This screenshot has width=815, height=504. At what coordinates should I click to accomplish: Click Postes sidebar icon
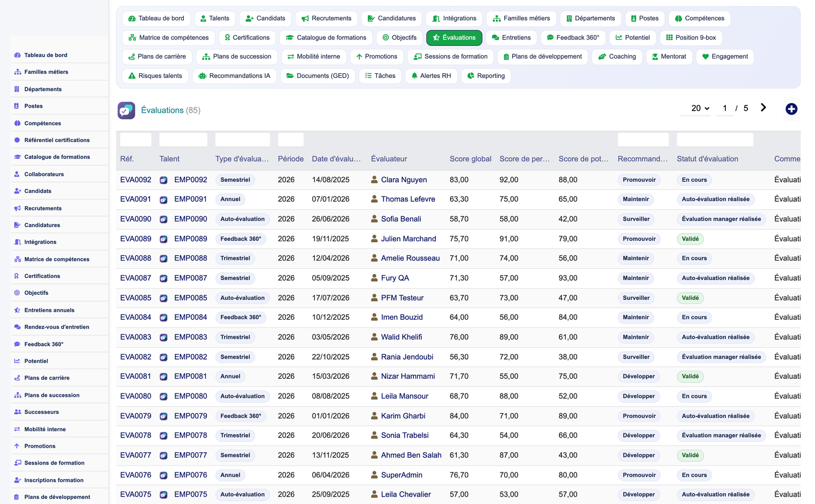click(17, 106)
